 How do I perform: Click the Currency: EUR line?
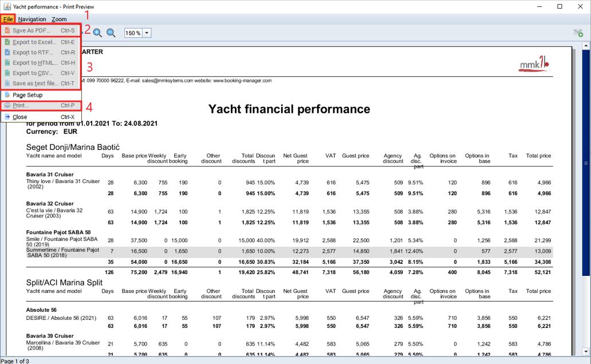click(x=52, y=132)
